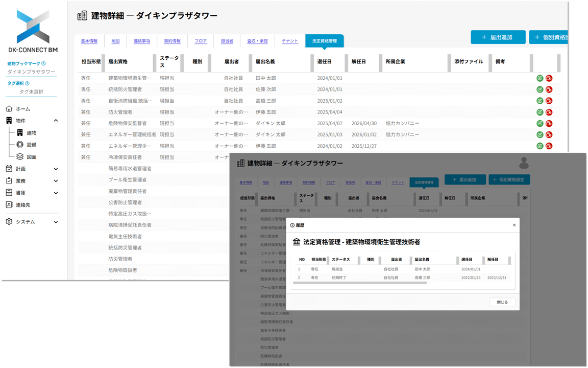588x368 pixels.
Task: Click the green edit icon for 田中 太郎 row
Action: tap(540, 78)
